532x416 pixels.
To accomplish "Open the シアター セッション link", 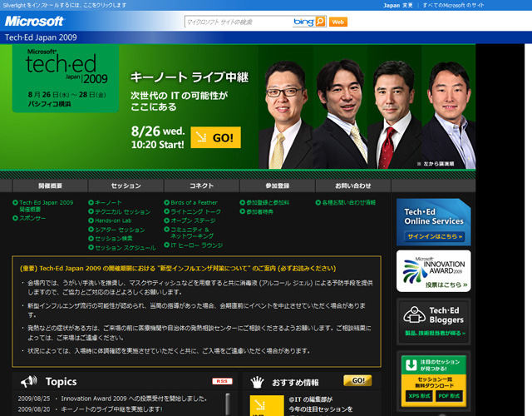I will click(x=120, y=230).
